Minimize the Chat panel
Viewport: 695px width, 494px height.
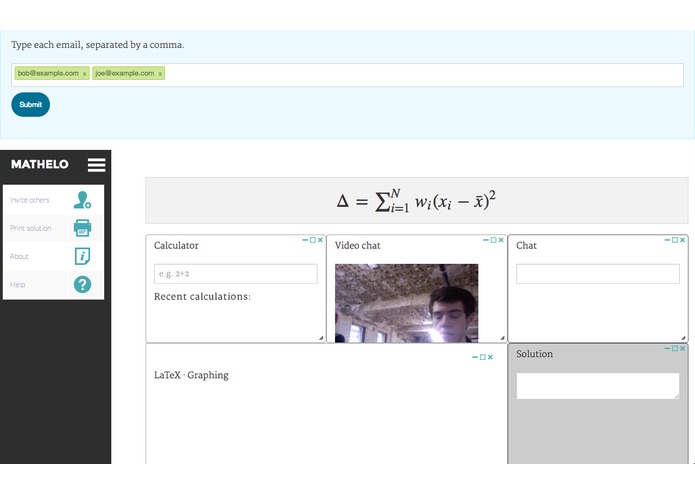coord(667,240)
